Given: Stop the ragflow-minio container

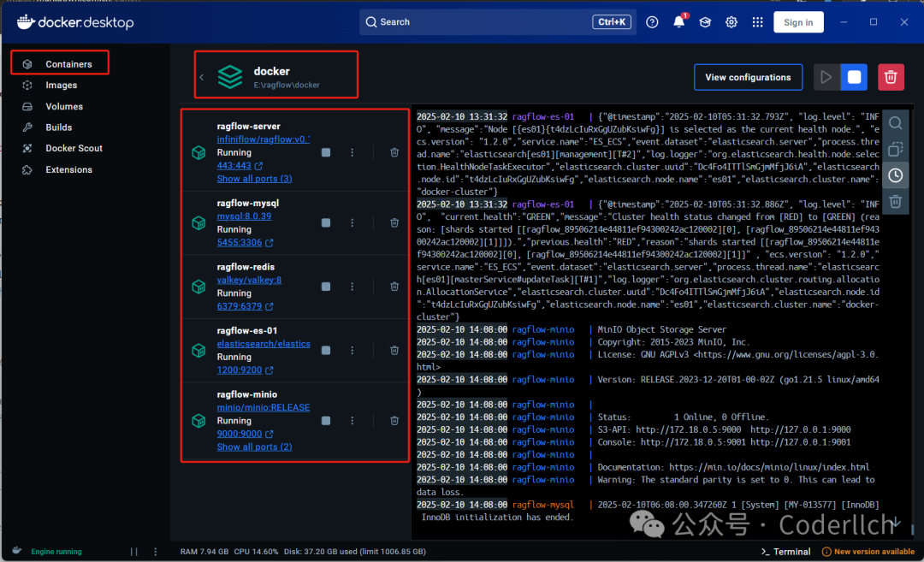Looking at the screenshot, I should pos(326,421).
